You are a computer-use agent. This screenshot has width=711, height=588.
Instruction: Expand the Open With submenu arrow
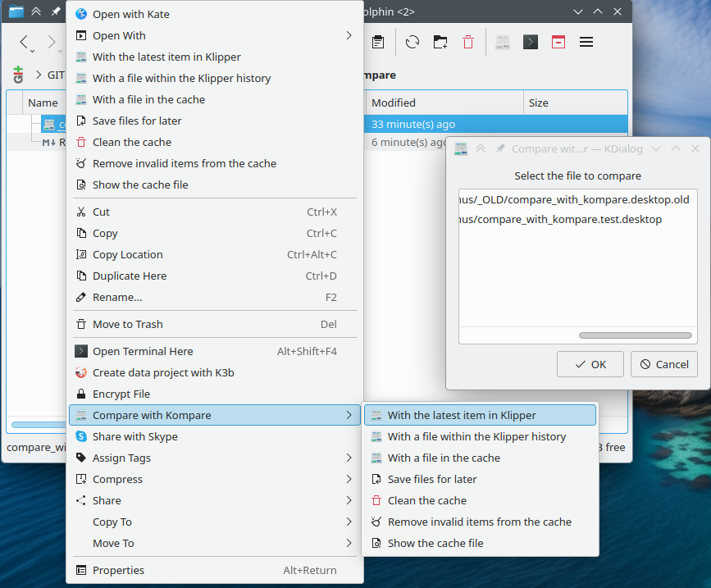coord(349,35)
